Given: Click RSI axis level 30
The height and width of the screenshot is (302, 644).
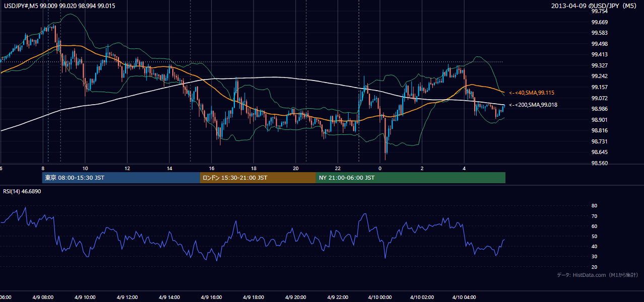Looking at the screenshot, I should click(x=594, y=257).
